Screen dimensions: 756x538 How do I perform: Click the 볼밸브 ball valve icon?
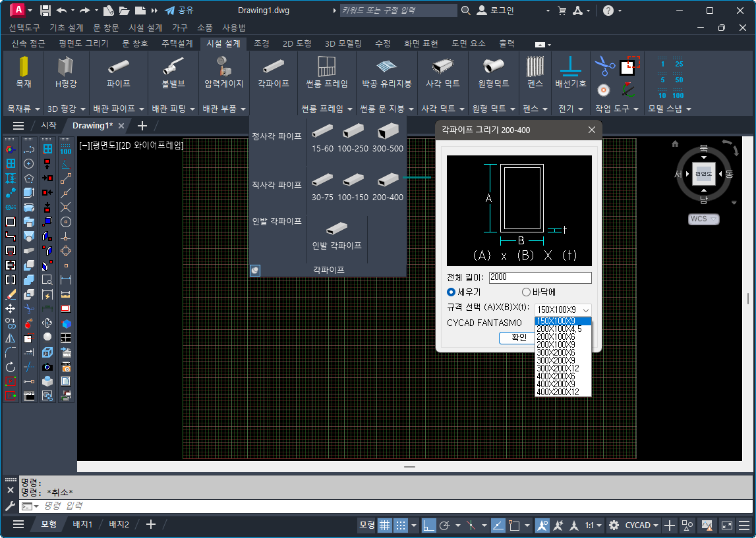[x=173, y=68]
